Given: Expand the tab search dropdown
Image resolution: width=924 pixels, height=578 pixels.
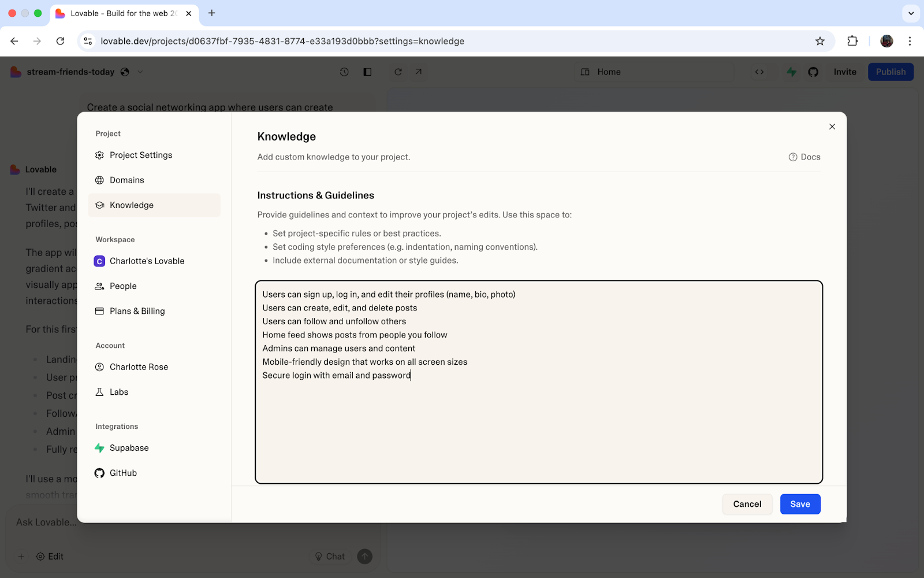Looking at the screenshot, I should click(911, 13).
